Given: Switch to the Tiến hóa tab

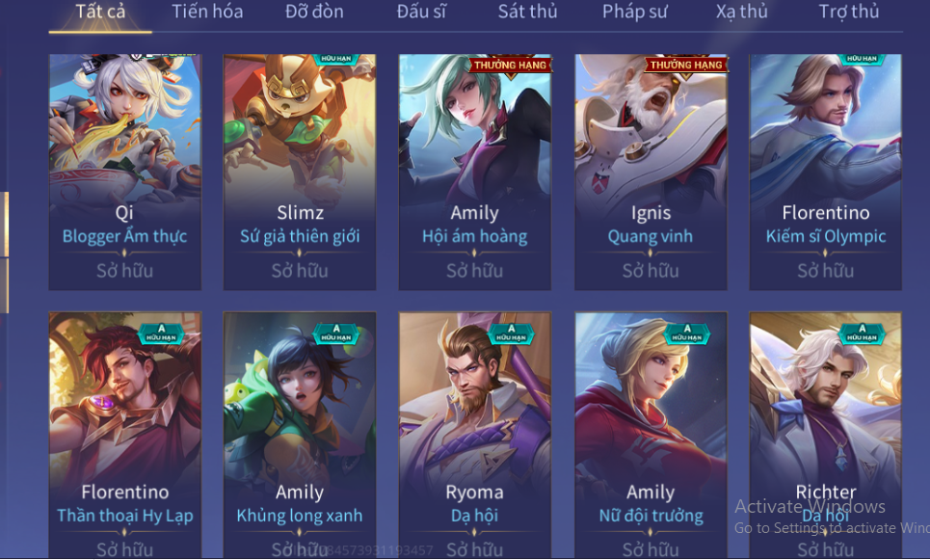Looking at the screenshot, I should pos(207,12).
